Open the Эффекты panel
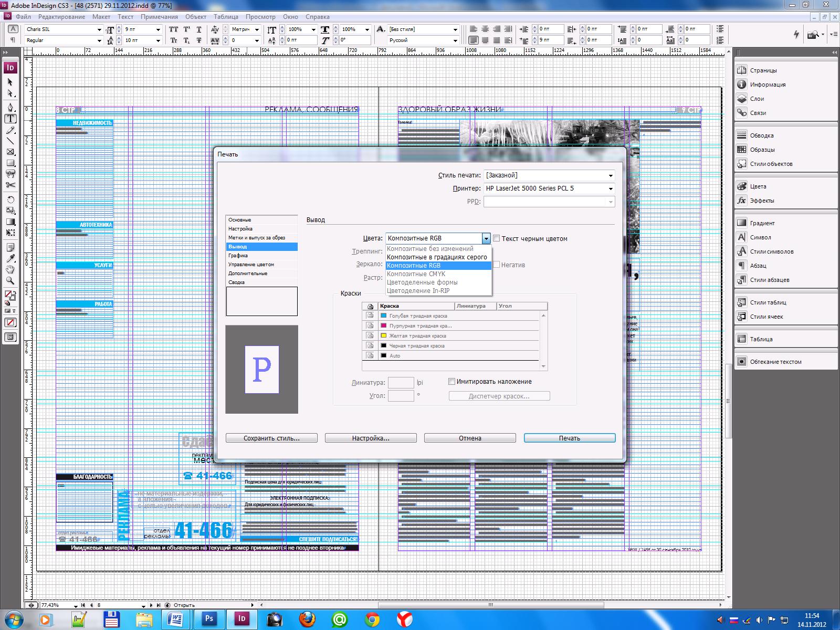This screenshot has height=630, width=840. pos(761,201)
